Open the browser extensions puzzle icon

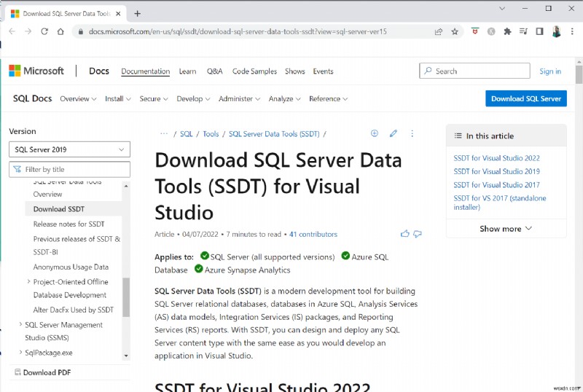click(x=507, y=31)
